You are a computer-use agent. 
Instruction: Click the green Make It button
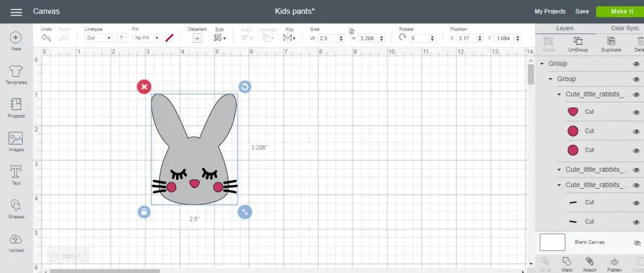click(x=621, y=11)
